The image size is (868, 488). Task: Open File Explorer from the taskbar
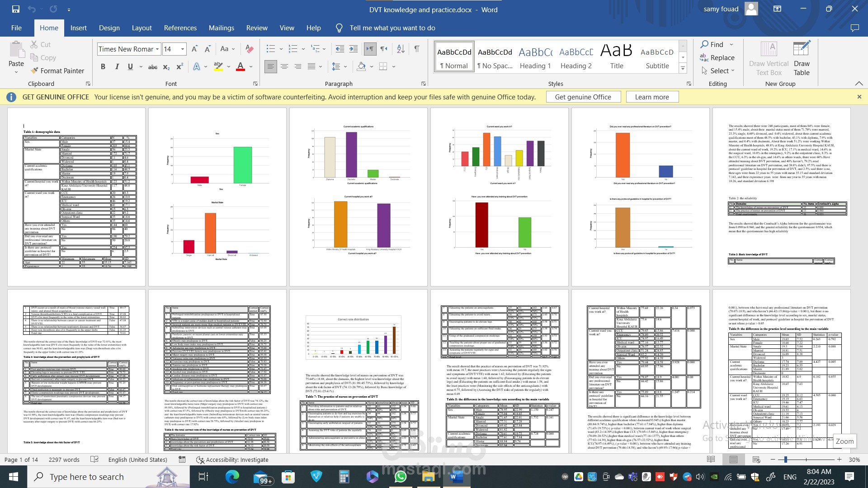pyautogui.click(x=428, y=477)
